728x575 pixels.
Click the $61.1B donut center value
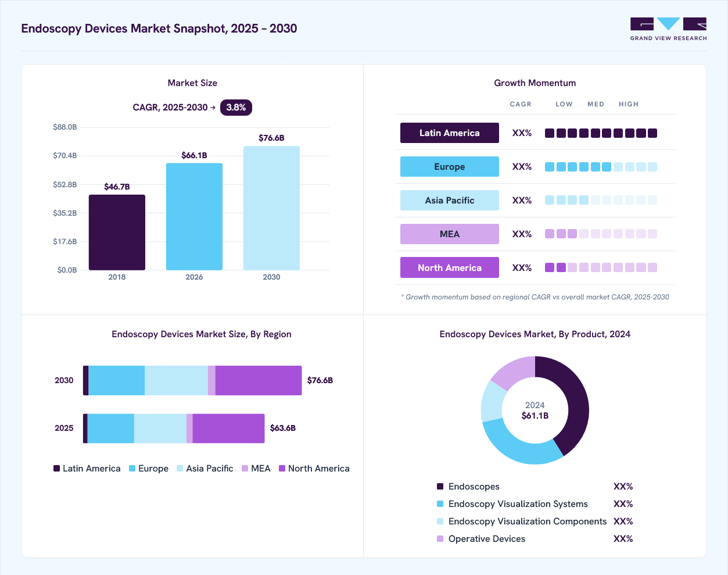(x=535, y=416)
